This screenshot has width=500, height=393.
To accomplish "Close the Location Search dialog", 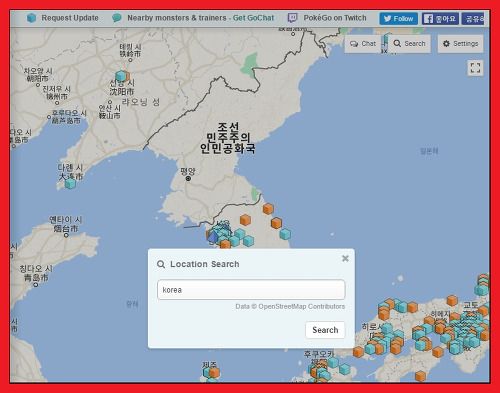I will tap(345, 258).
